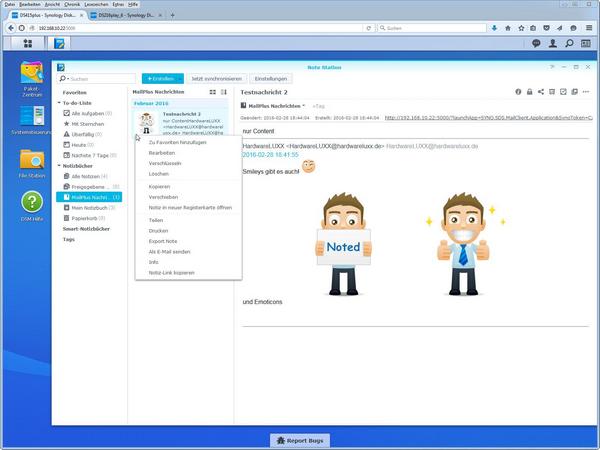This screenshot has width=600, height=450.
Task: Click the DSM search magnifier icon
Action: click(569, 43)
